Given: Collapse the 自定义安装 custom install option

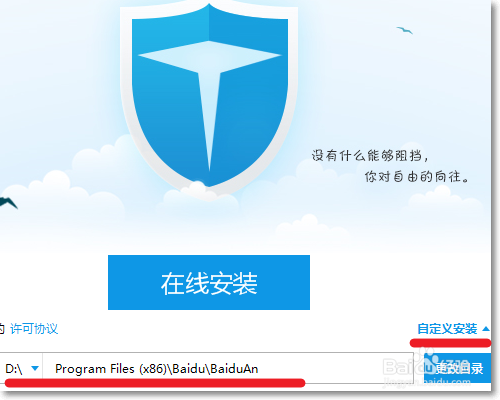Looking at the screenshot, I should (x=453, y=329).
